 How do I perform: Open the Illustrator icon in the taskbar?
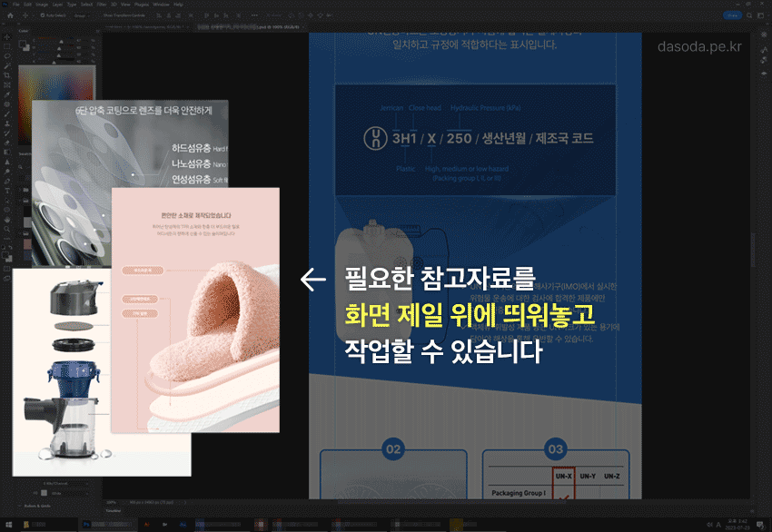146,525
